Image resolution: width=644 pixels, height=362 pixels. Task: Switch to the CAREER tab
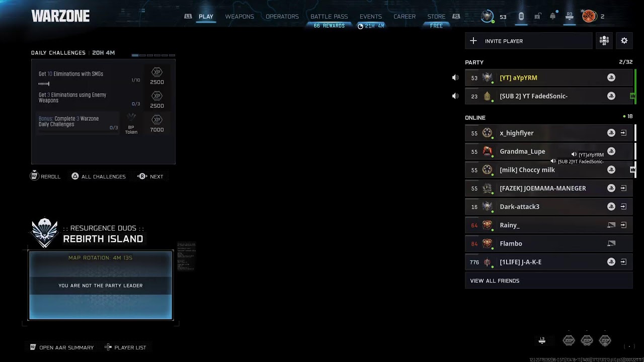tap(405, 17)
